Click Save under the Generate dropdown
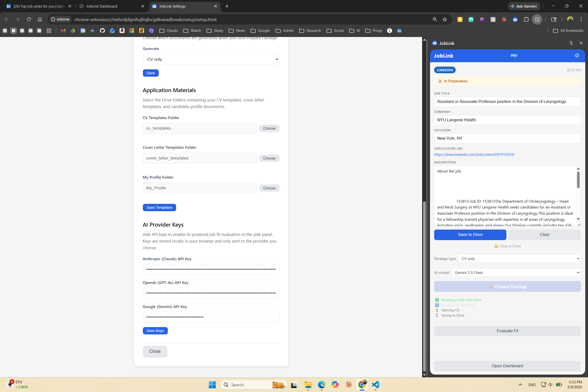The image size is (588, 392). click(150, 73)
